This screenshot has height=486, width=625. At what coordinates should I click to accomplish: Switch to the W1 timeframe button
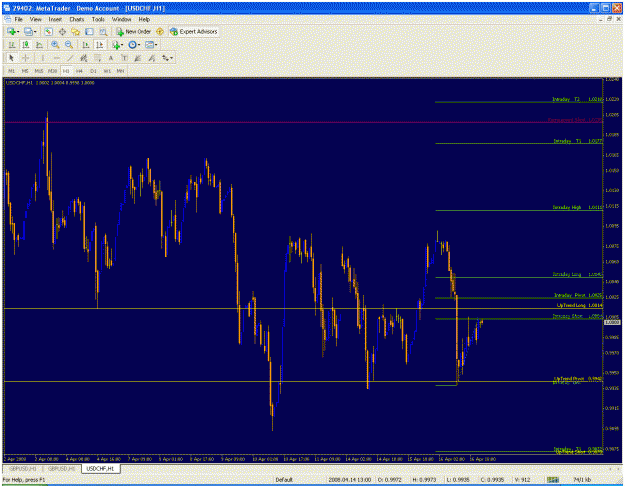[x=106, y=71]
